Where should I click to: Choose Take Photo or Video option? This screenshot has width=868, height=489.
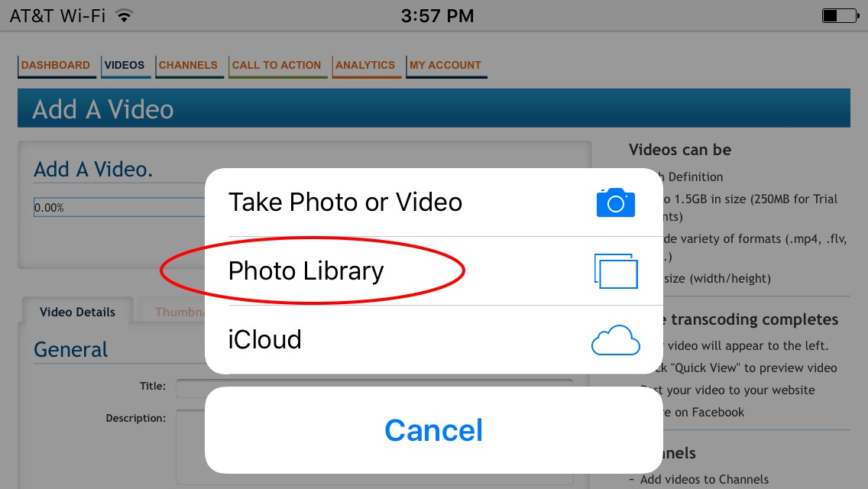click(434, 202)
